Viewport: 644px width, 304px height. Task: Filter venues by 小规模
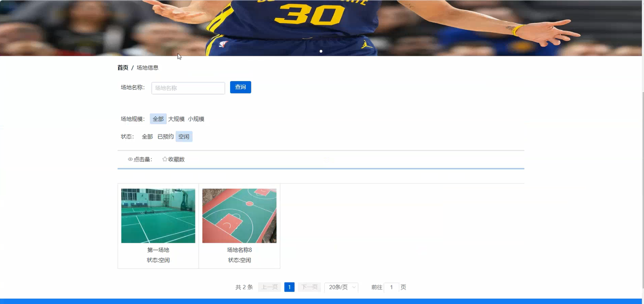(x=196, y=119)
